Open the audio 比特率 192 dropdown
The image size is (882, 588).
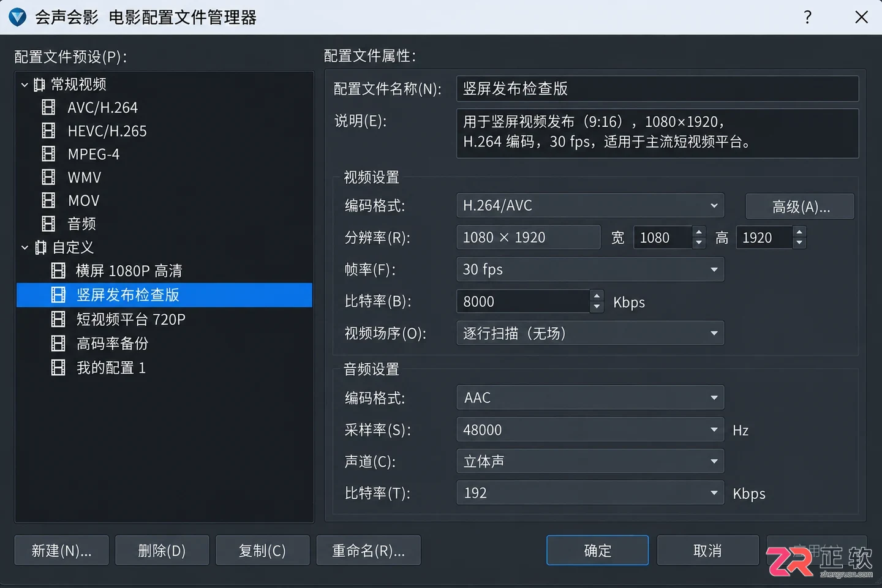click(x=590, y=493)
